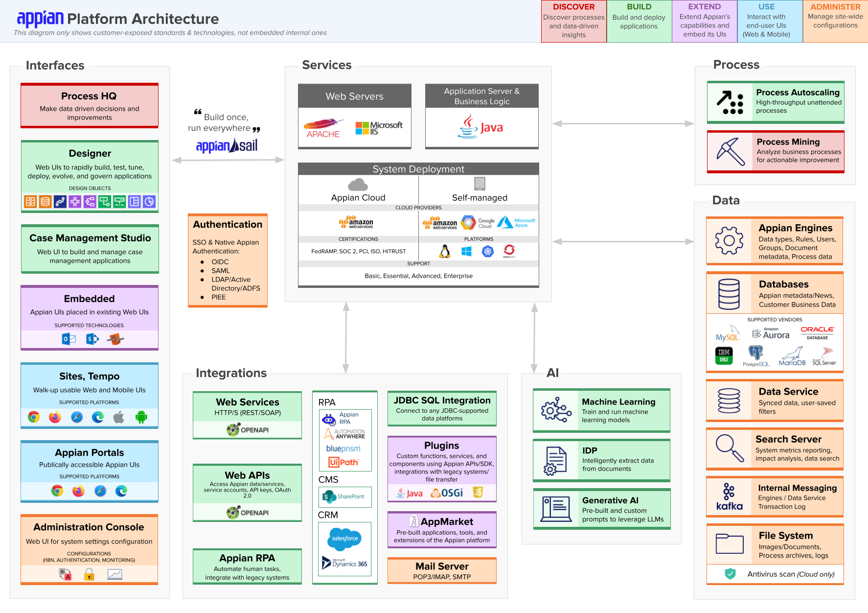Click the Case Management Studio box
The height and width of the screenshot is (613, 868).
(x=90, y=249)
